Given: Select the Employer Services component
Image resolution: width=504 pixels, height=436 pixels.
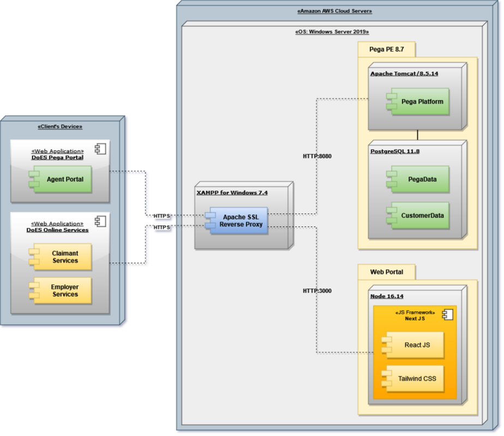Looking at the screenshot, I should point(61,290).
